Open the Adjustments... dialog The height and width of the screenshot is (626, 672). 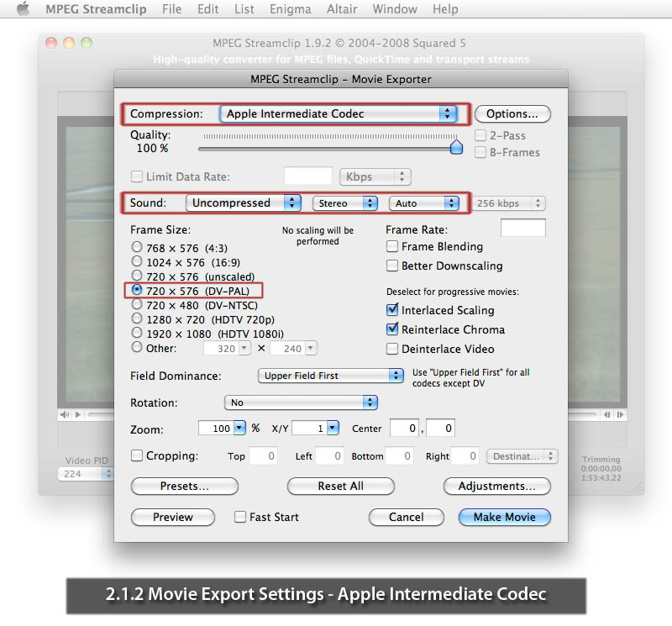tap(496, 487)
